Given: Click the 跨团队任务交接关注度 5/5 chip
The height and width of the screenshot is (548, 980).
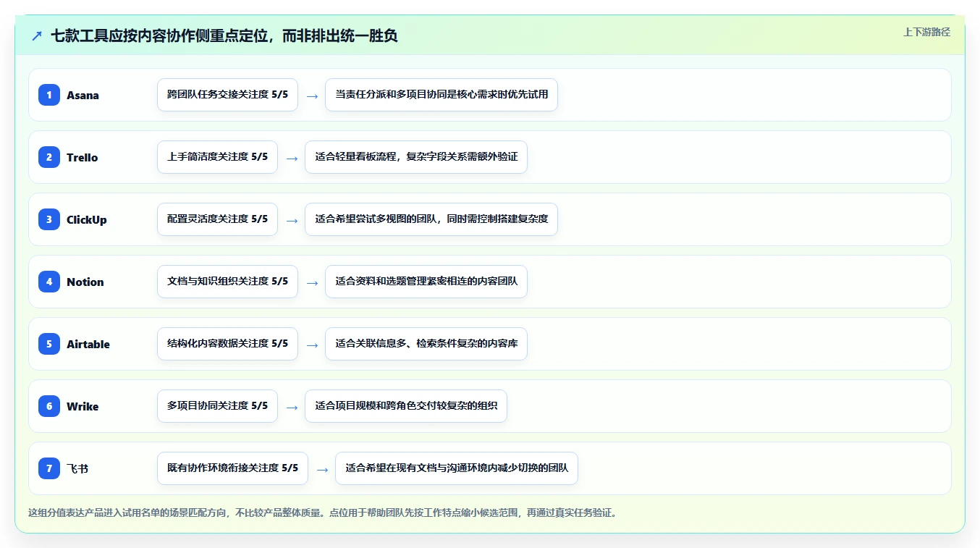Looking at the screenshot, I should [x=227, y=95].
